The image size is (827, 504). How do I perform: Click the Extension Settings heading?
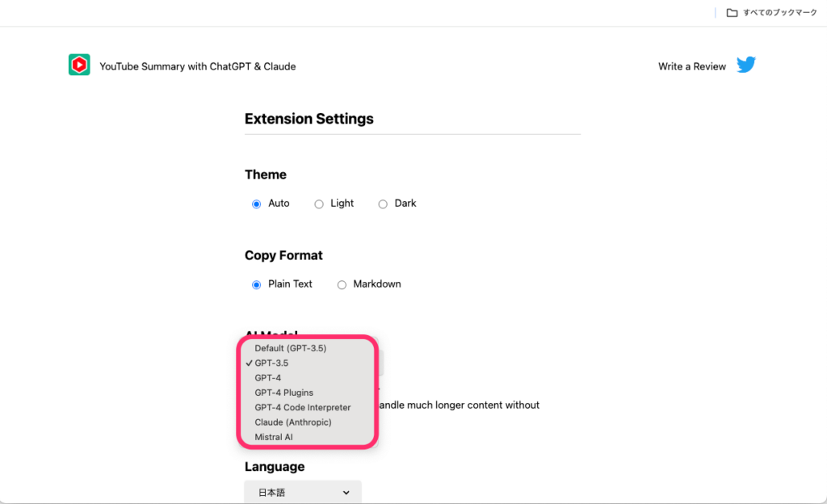pyautogui.click(x=309, y=119)
